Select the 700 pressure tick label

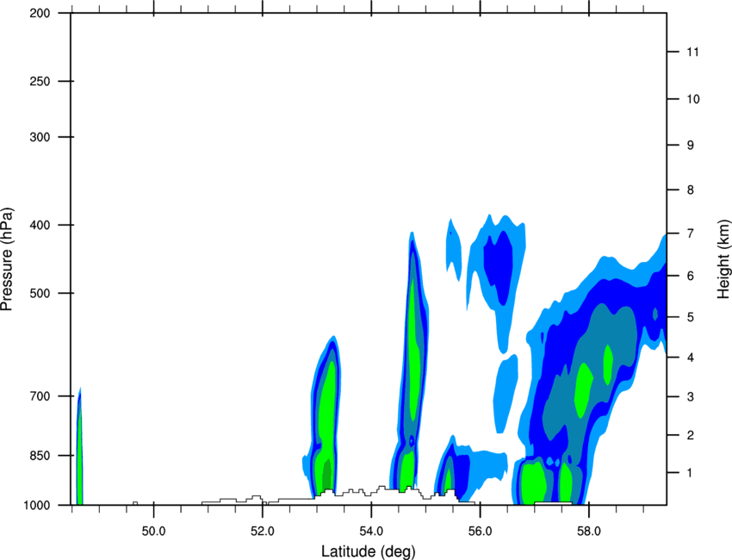tap(40, 396)
